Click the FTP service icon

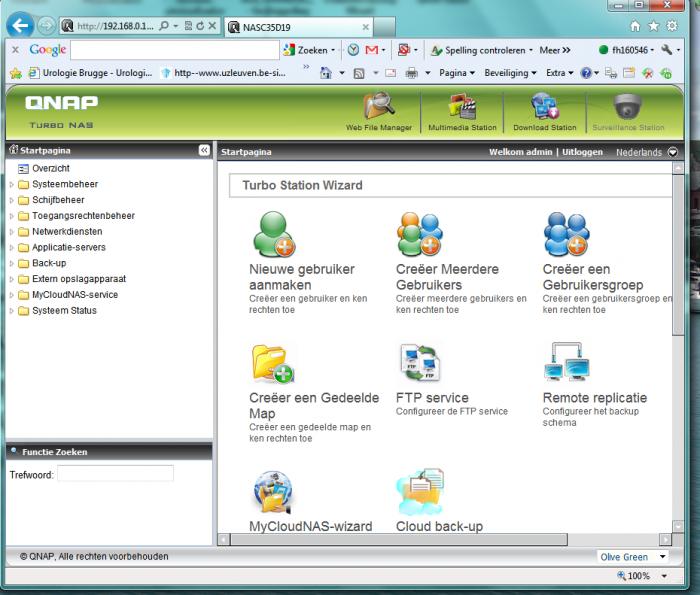[420, 362]
